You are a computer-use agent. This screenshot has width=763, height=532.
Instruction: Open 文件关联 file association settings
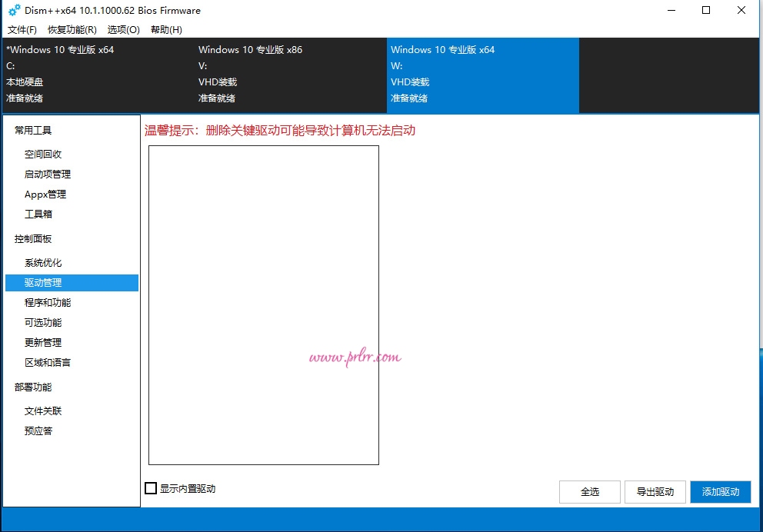click(x=42, y=411)
